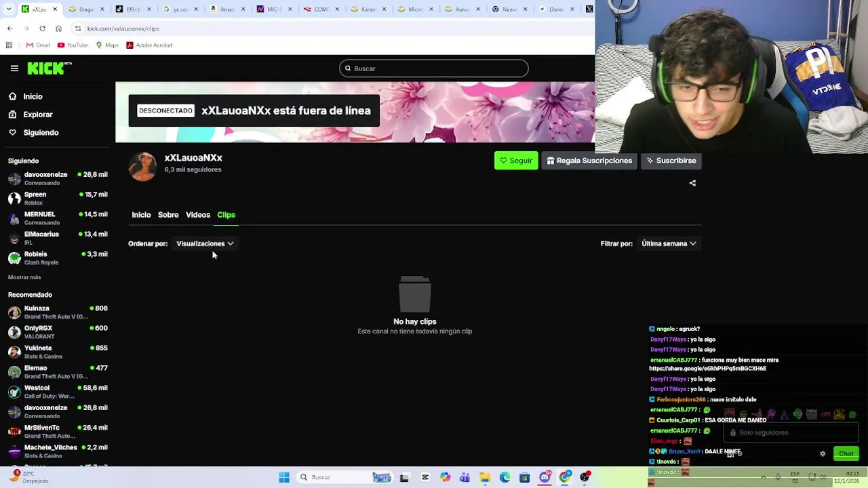Image resolution: width=868 pixels, height=488 pixels.
Task: Open Adobe Acrobat bookmark
Action: point(149,45)
